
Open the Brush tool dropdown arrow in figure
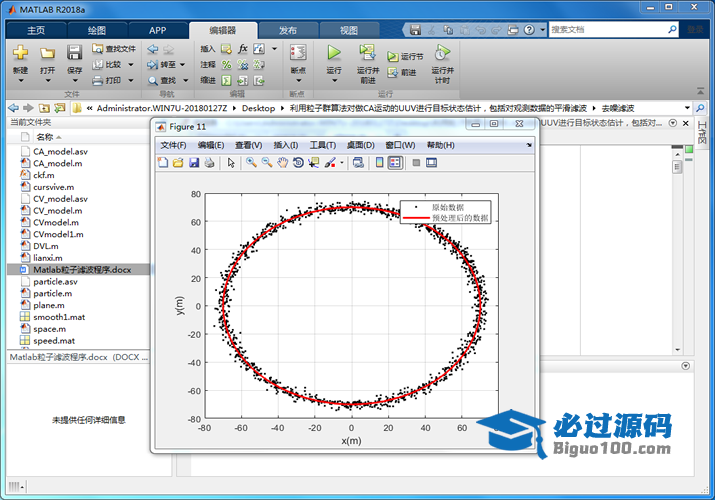(x=342, y=162)
